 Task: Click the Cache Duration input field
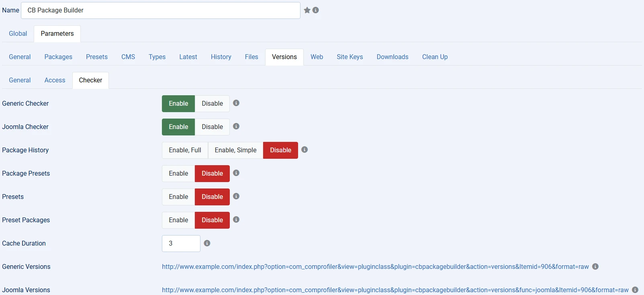181,244
